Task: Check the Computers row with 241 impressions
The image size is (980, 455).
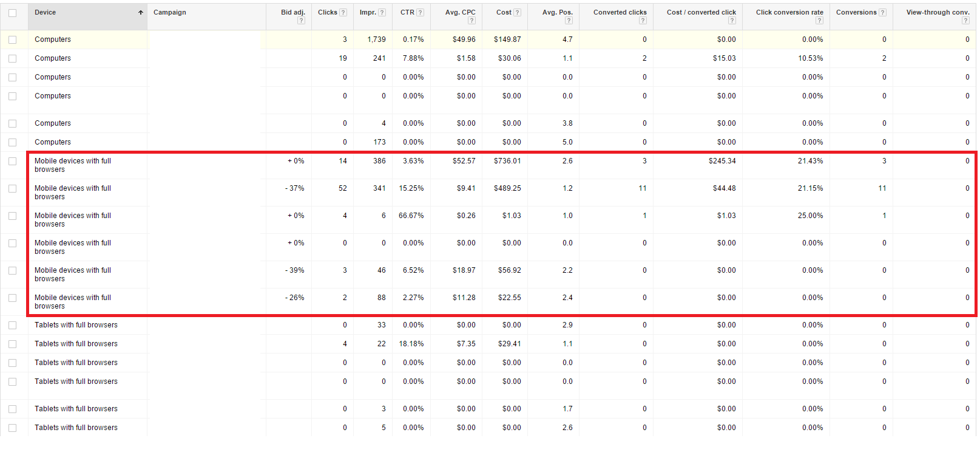Action: [x=13, y=58]
